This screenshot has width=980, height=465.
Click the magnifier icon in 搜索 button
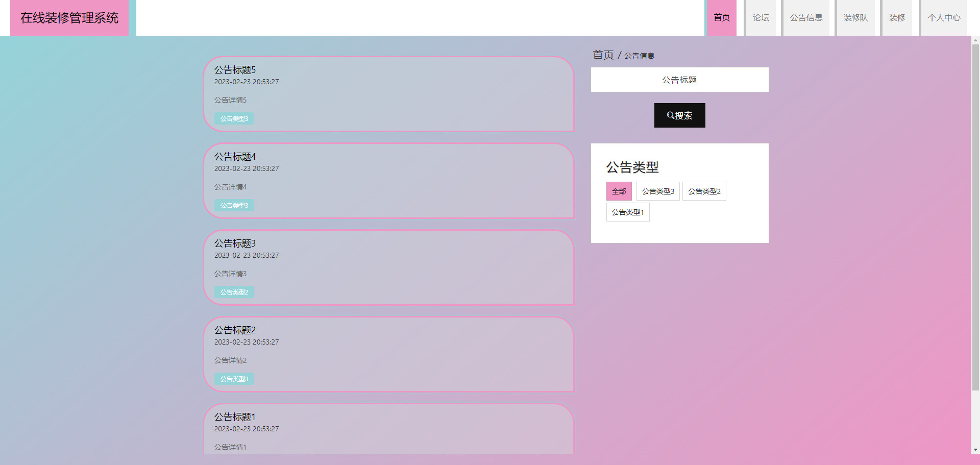pyautogui.click(x=671, y=115)
